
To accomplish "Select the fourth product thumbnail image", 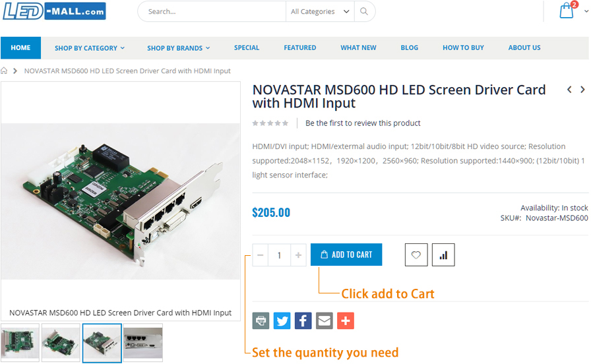I will (143, 342).
